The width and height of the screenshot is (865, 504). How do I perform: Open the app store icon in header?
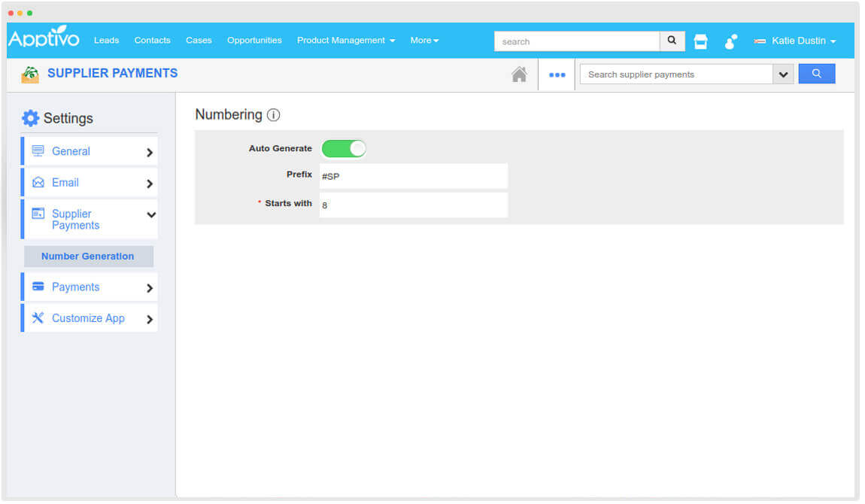(x=700, y=41)
